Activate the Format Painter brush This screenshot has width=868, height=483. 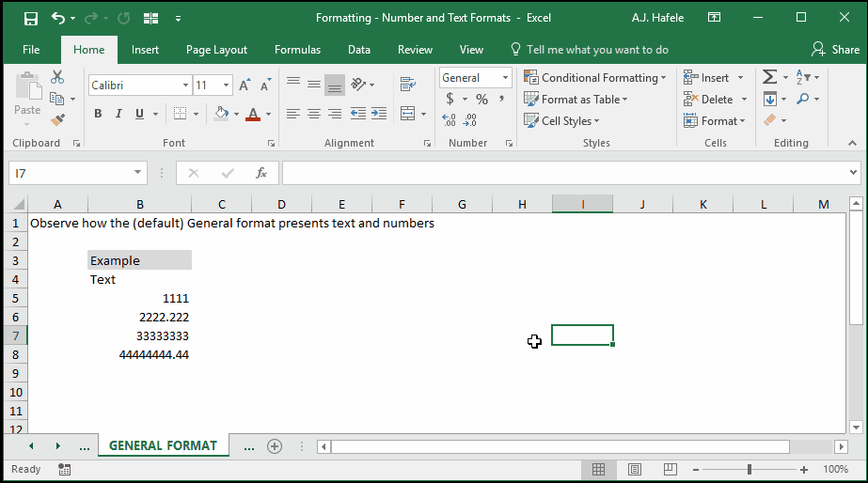coord(57,119)
